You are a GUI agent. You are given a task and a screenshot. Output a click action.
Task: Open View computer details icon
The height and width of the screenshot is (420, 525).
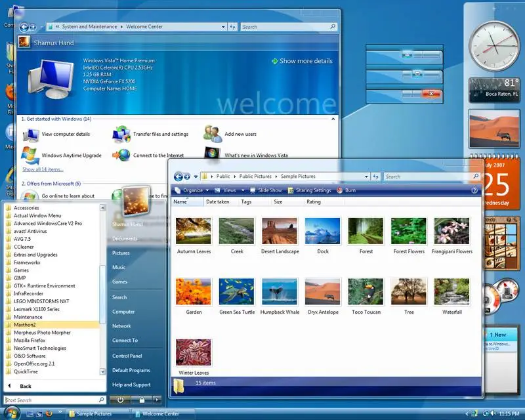[x=31, y=135]
